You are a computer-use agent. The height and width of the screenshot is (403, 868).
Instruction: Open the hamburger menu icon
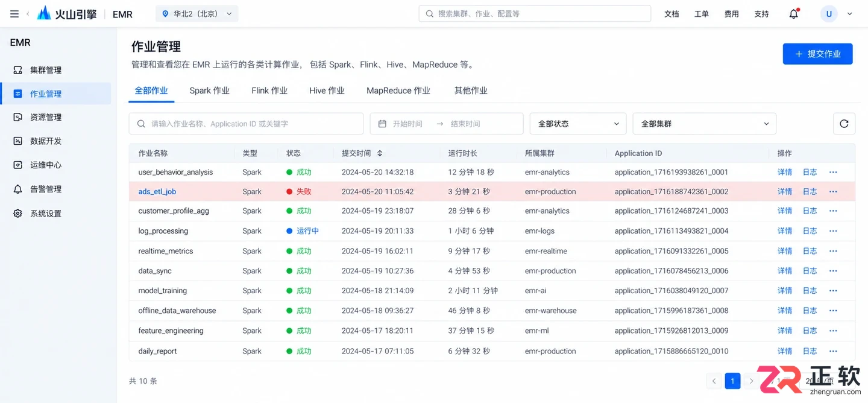(14, 14)
